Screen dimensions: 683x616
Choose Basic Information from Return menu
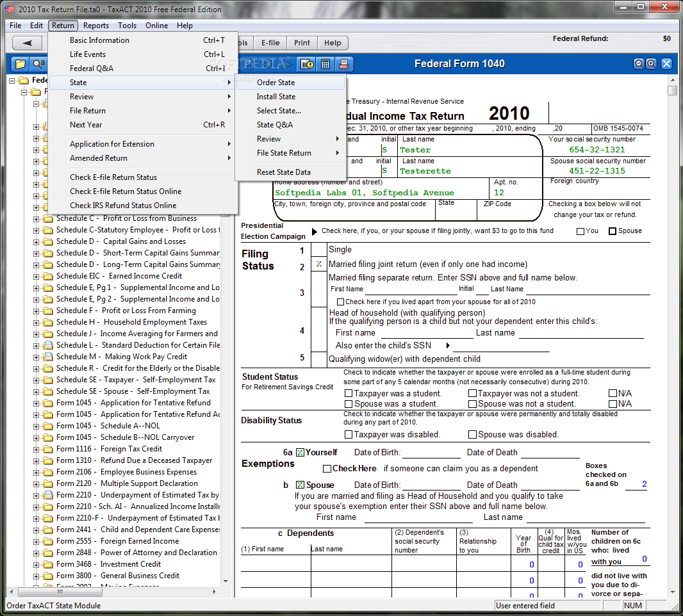(x=144, y=40)
